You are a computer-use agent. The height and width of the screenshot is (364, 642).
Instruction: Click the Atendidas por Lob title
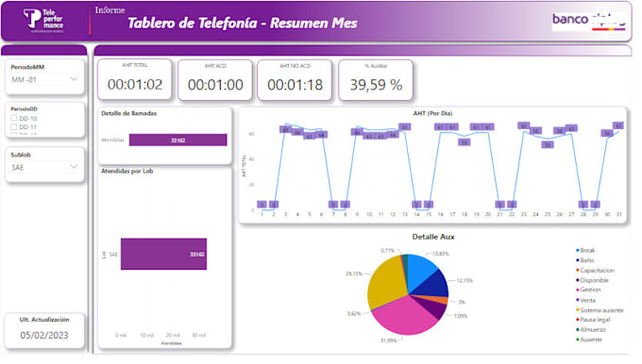click(127, 172)
